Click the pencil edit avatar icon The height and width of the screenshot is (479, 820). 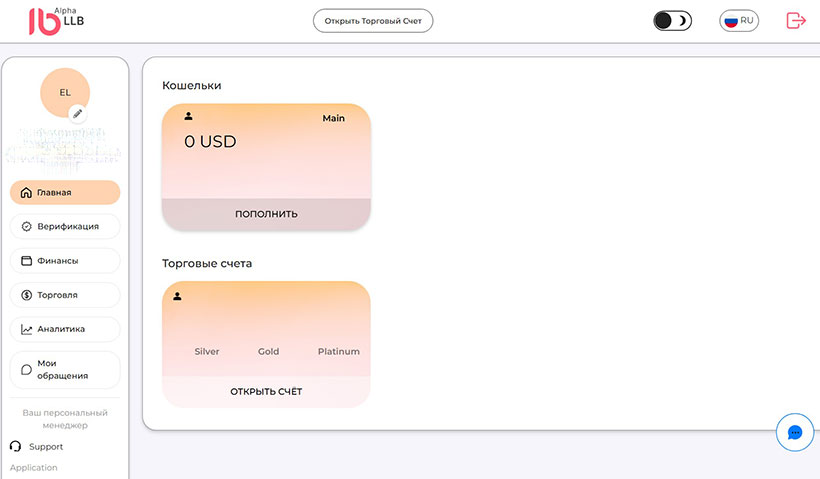78,113
